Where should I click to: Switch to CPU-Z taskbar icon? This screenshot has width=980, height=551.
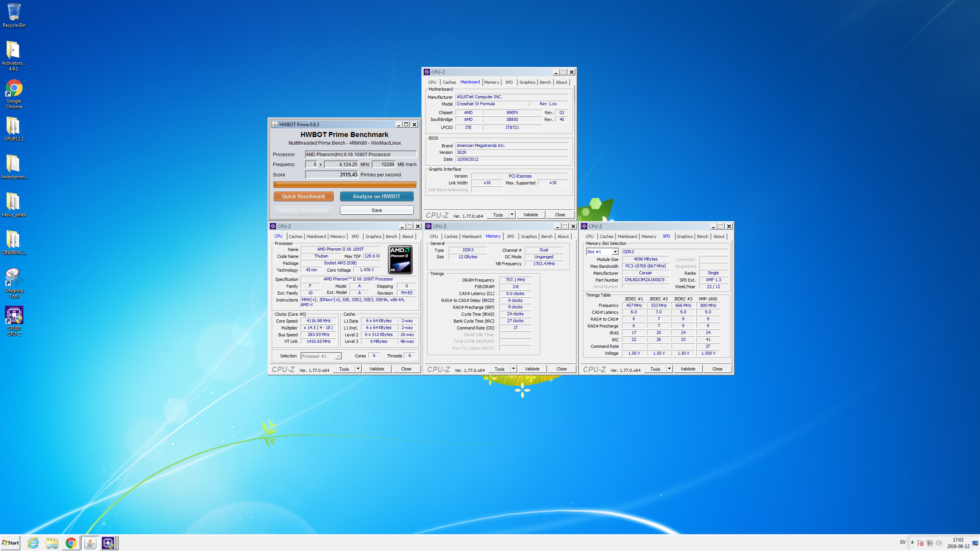109,543
